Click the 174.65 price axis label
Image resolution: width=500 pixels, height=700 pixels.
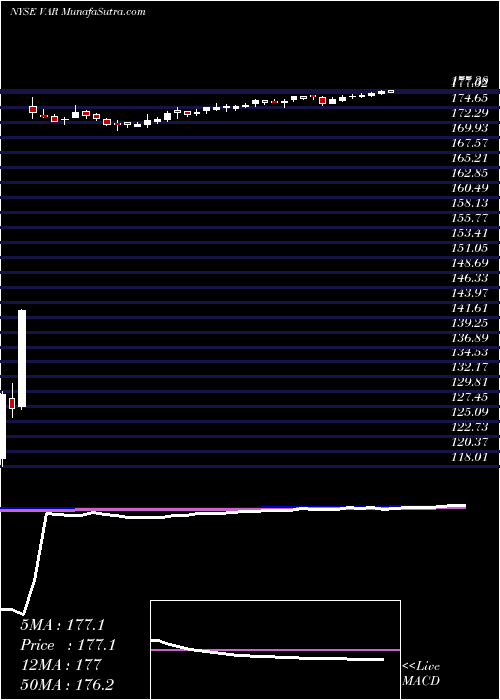tap(469, 98)
